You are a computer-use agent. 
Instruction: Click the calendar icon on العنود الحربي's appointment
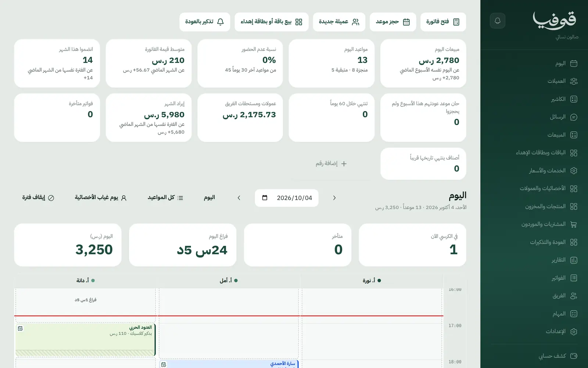[x=20, y=328]
